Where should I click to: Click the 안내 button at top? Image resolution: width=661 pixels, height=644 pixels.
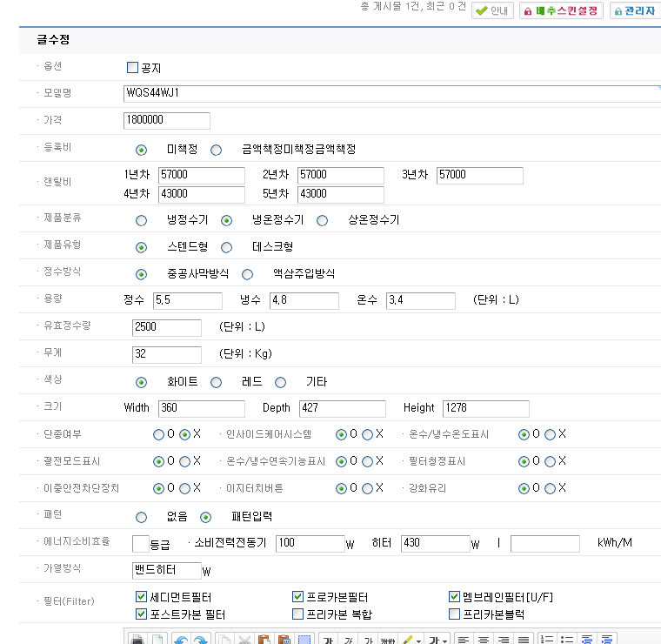(x=492, y=11)
